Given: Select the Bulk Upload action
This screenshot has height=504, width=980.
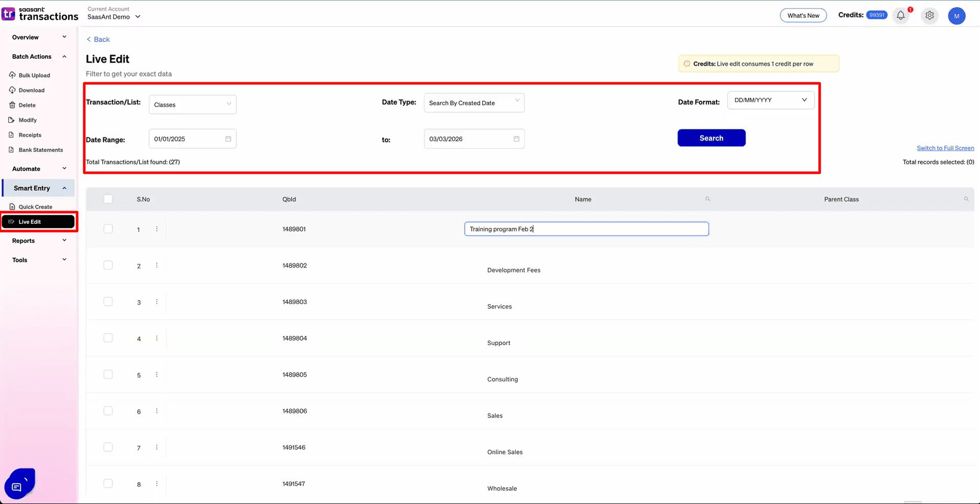Looking at the screenshot, I should pyautogui.click(x=34, y=75).
